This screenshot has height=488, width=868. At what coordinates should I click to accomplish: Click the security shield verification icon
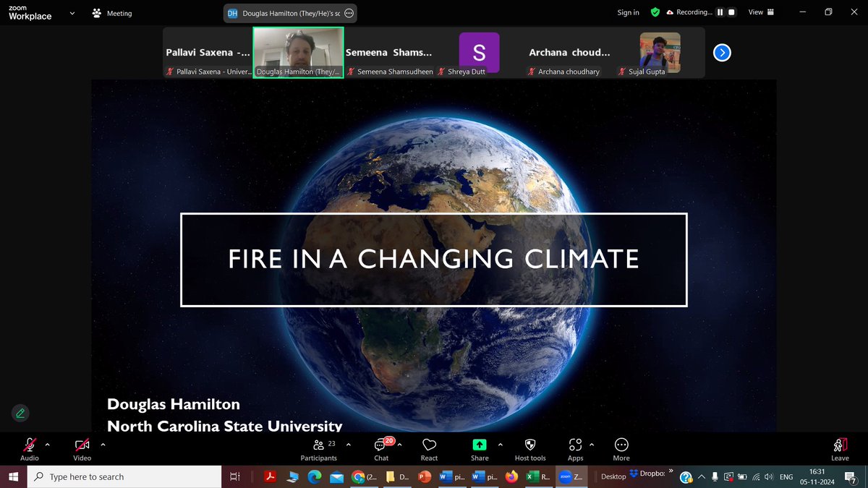click(655, 12)
